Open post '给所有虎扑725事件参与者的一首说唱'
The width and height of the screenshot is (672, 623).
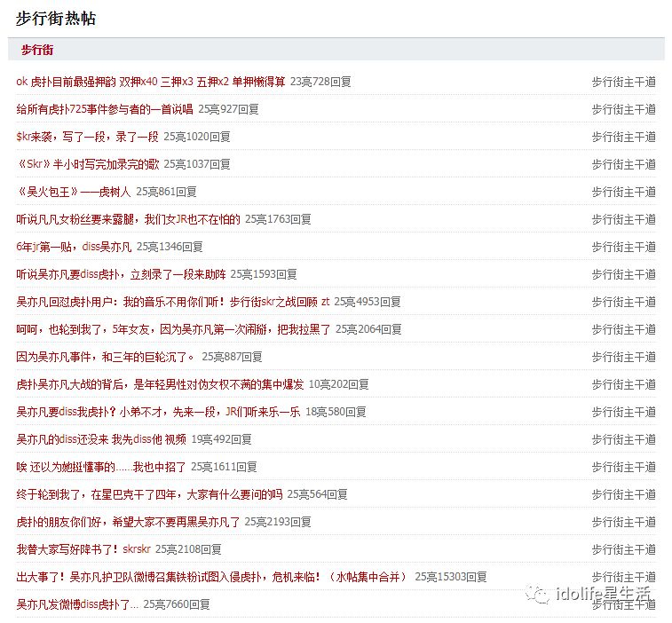pos(105,109)
